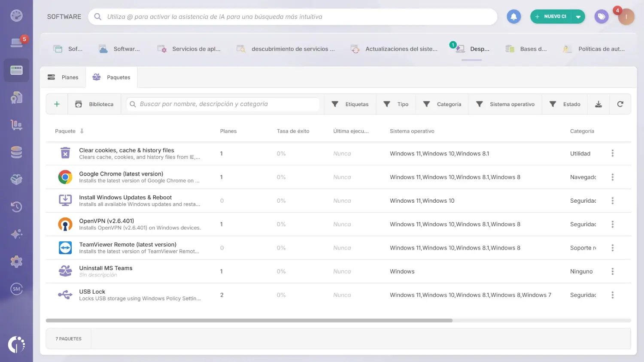Image resolution: width=644 pixels, height=362 pixels.
Task: Download the packages list via export icon
Action: tap(598, 104)
